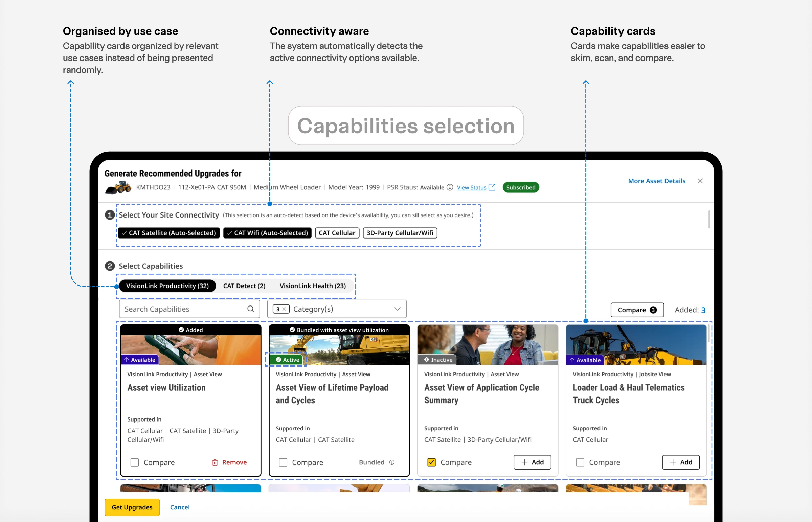The width and height of the screenshot is (812, 522).
Task: Click the trash icon beside Remove
Action: click(x=215, y=462)
